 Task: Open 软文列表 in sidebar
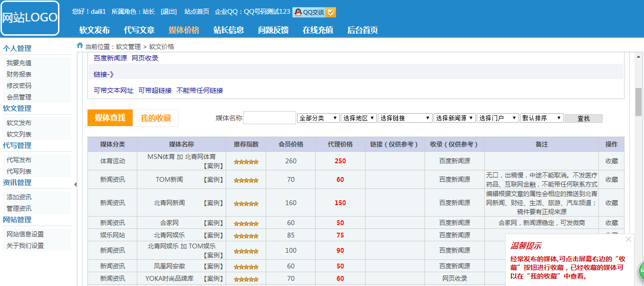19,134
